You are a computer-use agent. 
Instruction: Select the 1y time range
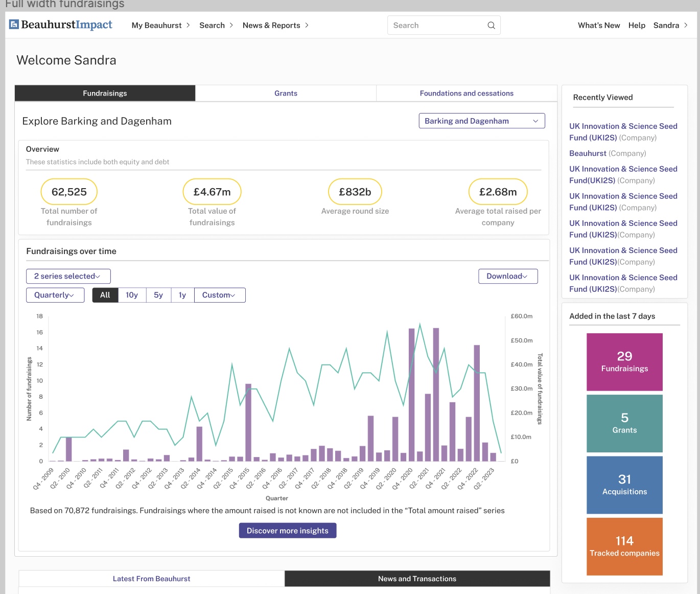click(x=182, y=295)
